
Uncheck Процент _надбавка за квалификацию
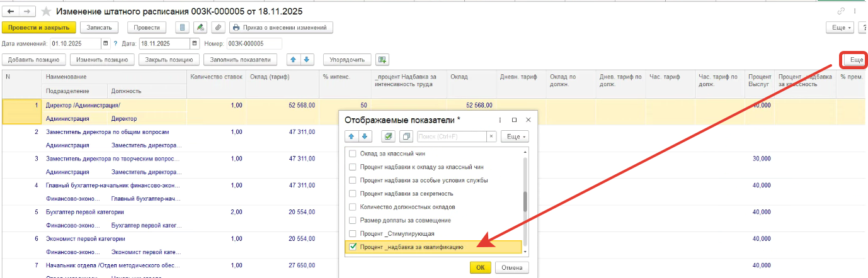point(353,247)
